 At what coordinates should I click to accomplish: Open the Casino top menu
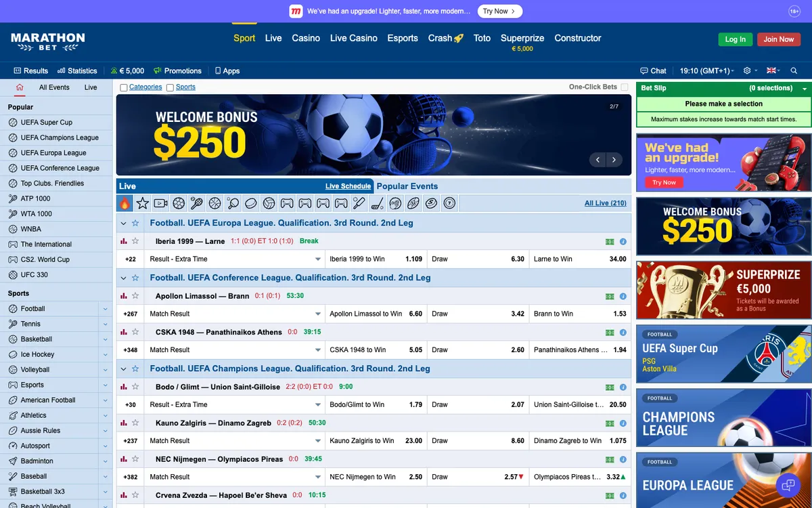(306, 38)
